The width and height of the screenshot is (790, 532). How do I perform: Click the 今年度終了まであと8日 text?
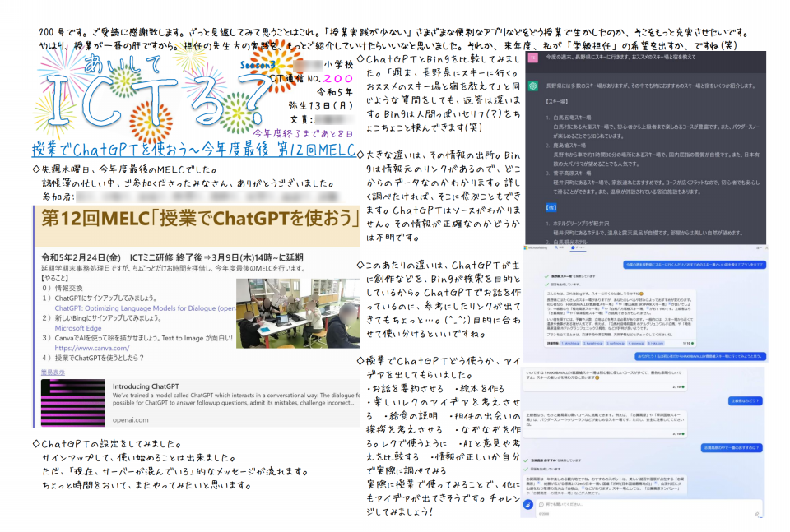303,133
